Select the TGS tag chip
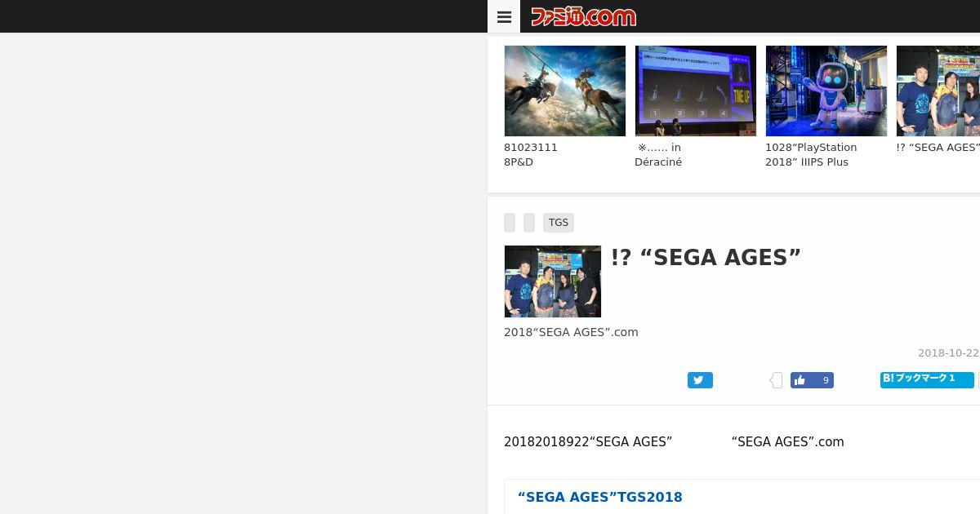 (x=559, y=223)
